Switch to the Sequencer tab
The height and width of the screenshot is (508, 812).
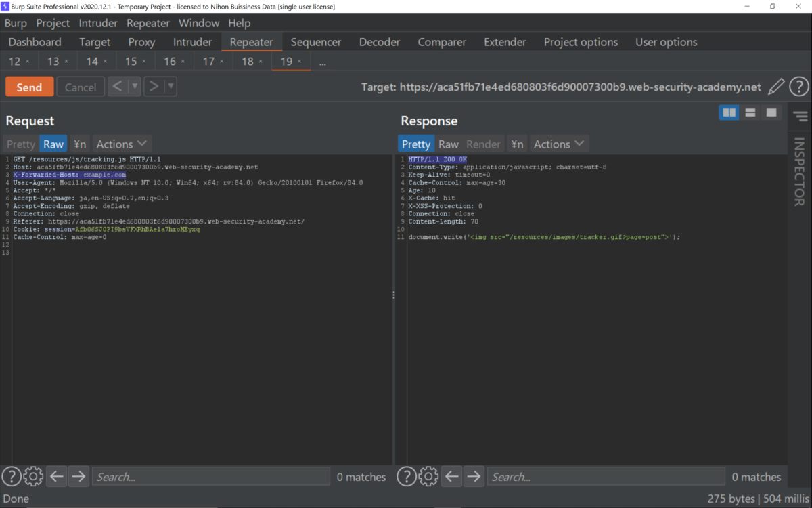click(x=316, y=42)
